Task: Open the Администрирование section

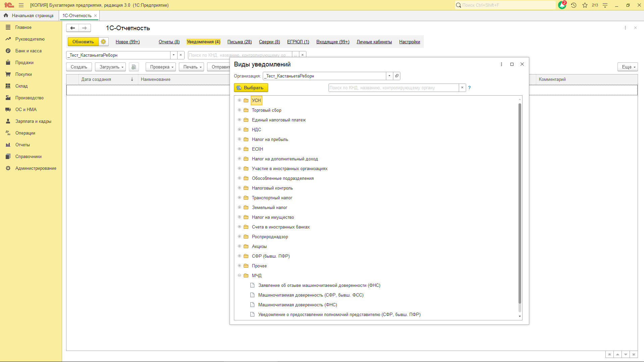Action: pos(36,168)
